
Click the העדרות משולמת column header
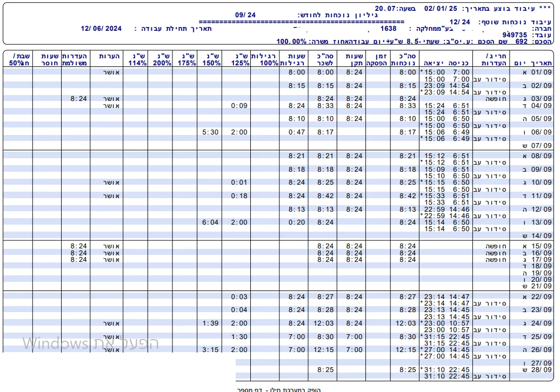[74, 59]
